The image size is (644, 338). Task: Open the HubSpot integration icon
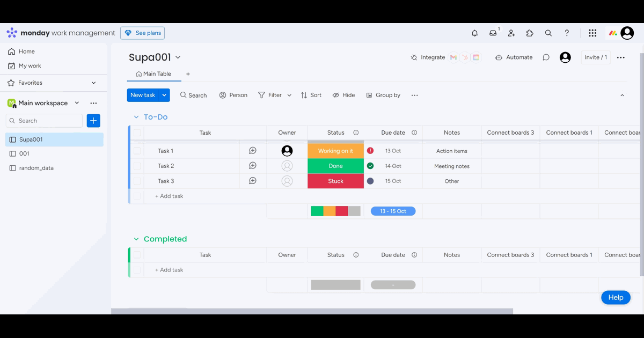click(x=465, y=57)
